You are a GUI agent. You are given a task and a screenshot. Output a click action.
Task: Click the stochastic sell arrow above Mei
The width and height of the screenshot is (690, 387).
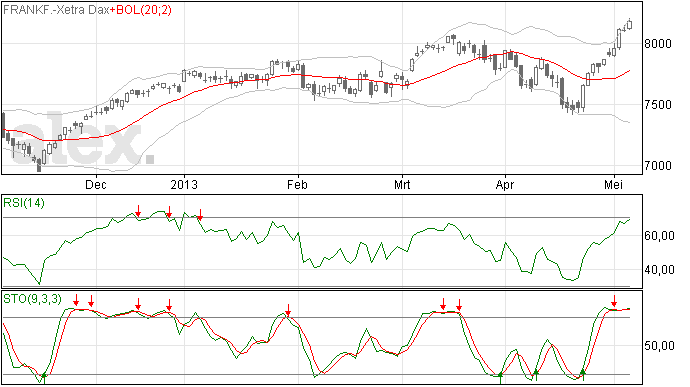[x=614, y=301]
